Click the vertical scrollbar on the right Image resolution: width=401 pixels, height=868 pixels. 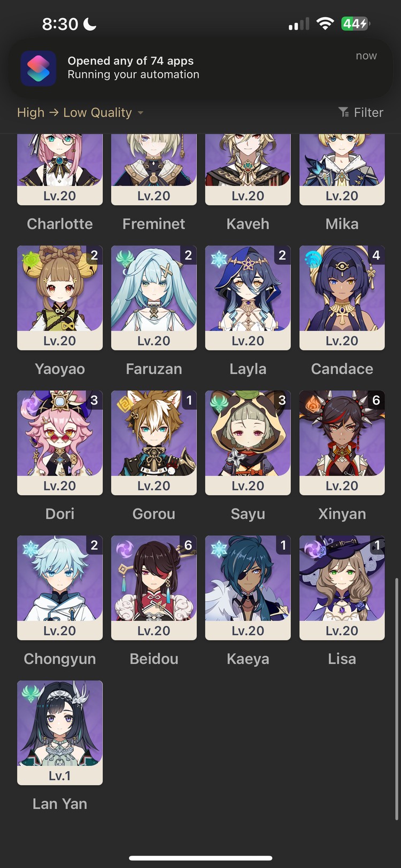click(x=396, y=699)
